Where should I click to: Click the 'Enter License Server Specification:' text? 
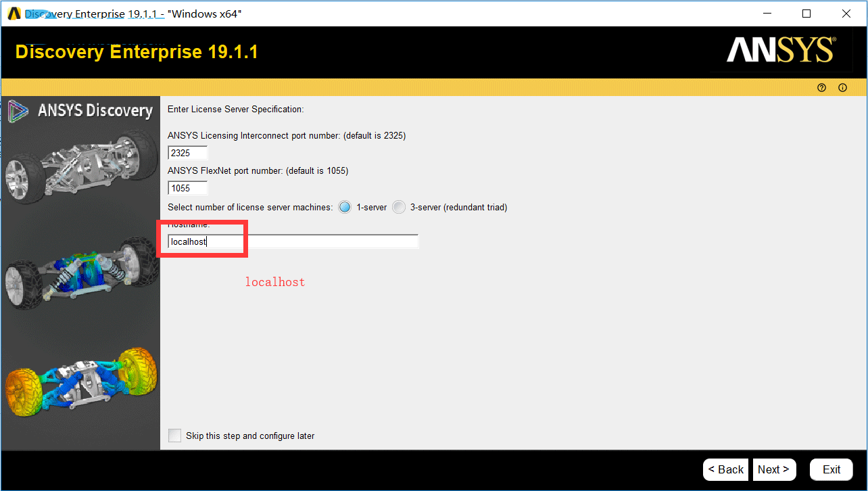[236, 109]
